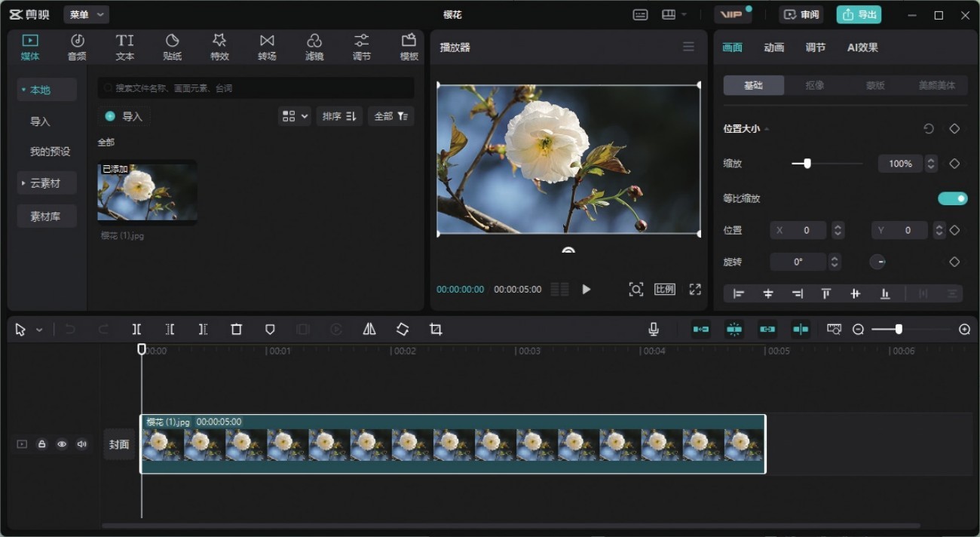Viewport: 980px width, 537px height.
Task: Mute the main track audio
Action: point(81,444)
